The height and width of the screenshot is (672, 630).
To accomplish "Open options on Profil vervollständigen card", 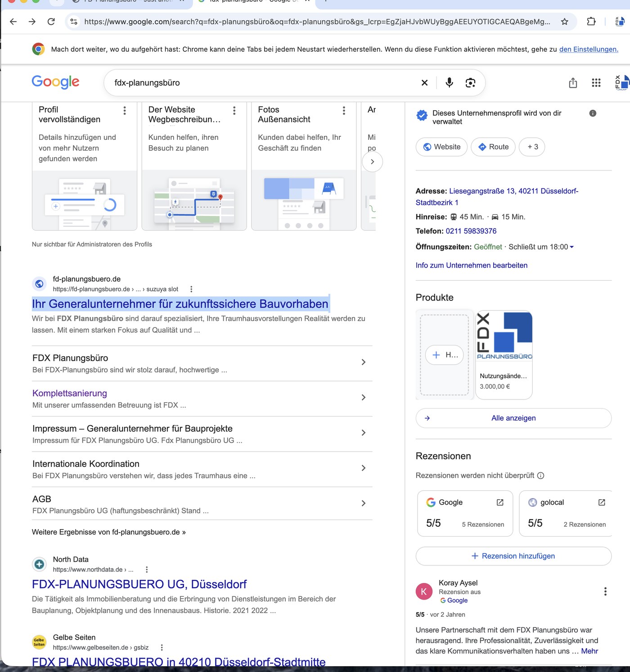I will (x=125, y=110).
